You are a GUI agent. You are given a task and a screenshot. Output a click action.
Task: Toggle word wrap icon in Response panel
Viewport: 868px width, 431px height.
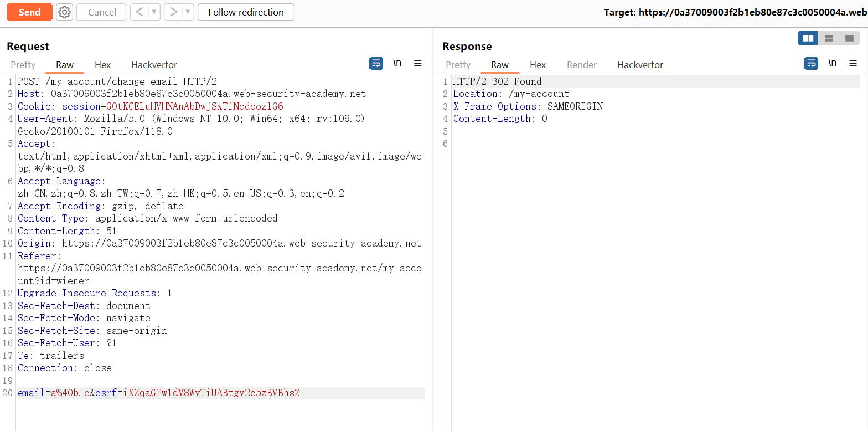(x=811, y=63)
